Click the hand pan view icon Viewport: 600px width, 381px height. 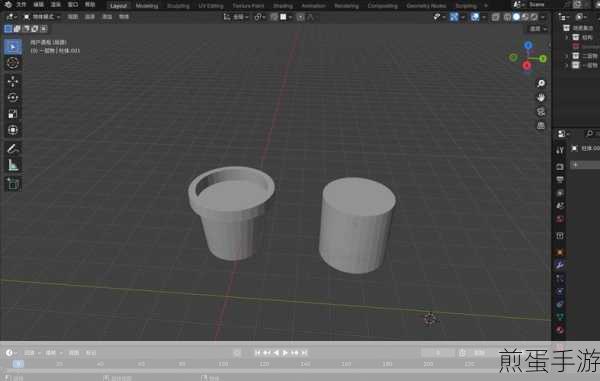point(541,98)
